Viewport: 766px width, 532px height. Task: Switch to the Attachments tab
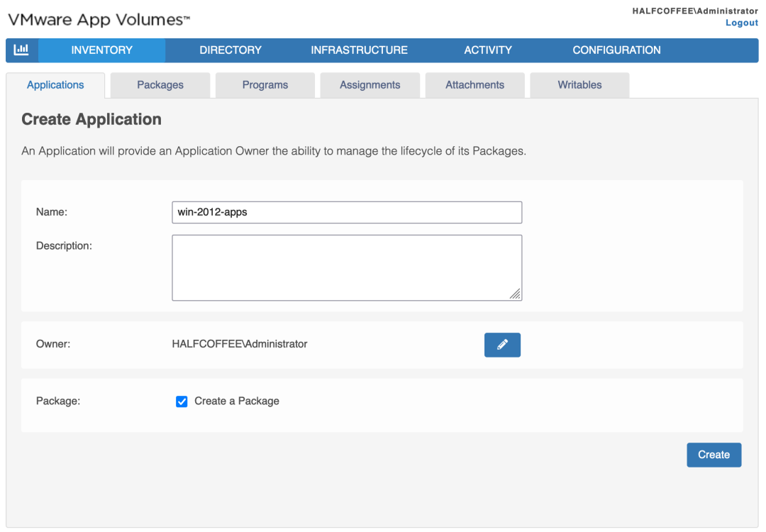coord(474,85)
